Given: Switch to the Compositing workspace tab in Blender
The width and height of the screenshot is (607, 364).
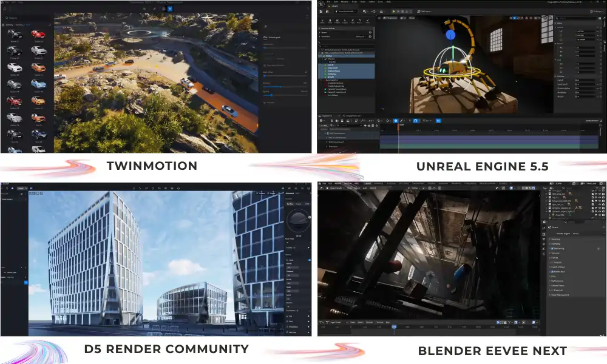Looking at the screenshot, I should click(x=470, y=183).
